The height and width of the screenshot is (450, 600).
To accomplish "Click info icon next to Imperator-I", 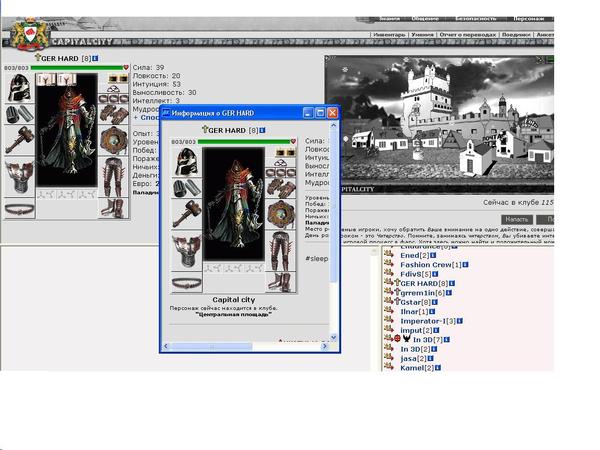I will (460, 321).
